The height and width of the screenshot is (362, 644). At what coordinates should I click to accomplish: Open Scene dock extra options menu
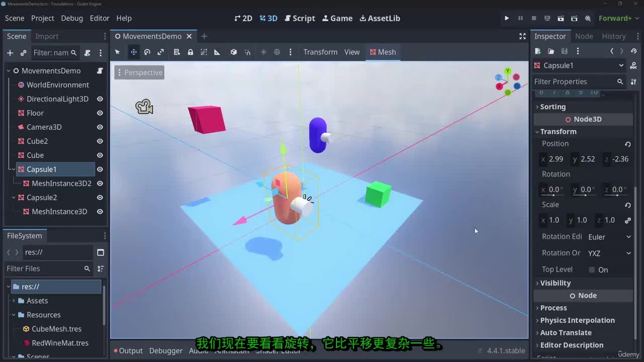pos(101,53)
